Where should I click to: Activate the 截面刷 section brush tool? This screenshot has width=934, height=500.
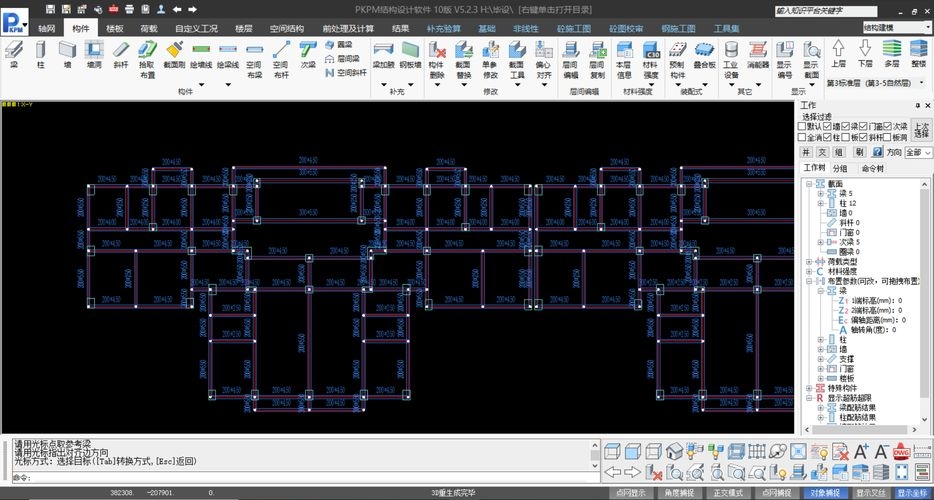click(173, 53)
